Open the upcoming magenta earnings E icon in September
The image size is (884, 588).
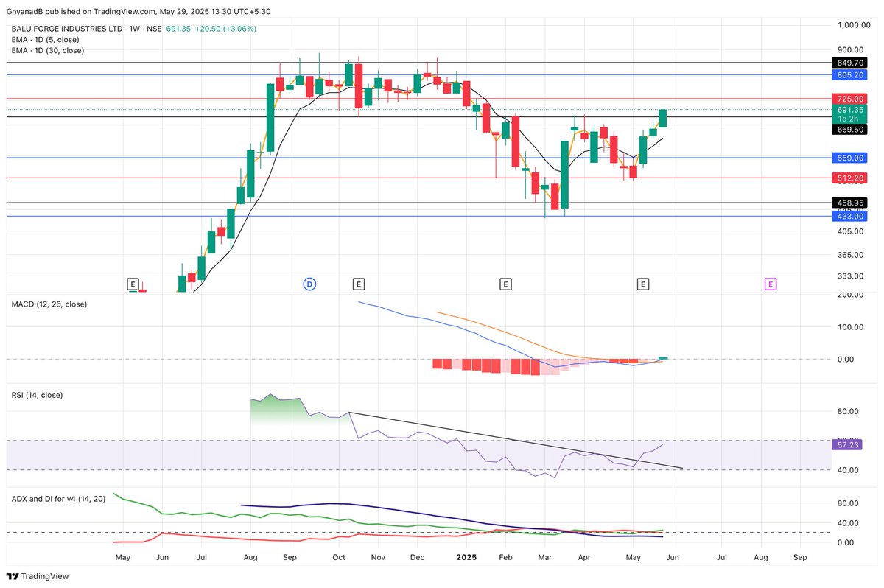(x=769, y=284)
